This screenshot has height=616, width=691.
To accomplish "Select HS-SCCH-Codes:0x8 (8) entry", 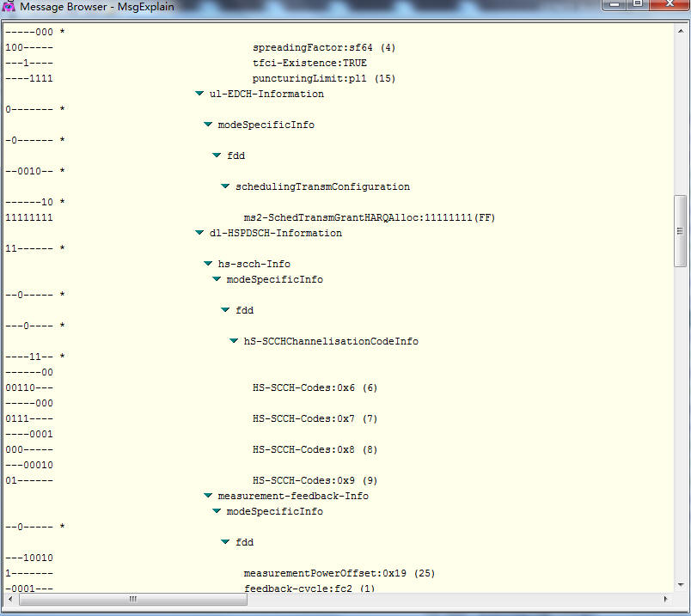I will click(x=315, y=449).
